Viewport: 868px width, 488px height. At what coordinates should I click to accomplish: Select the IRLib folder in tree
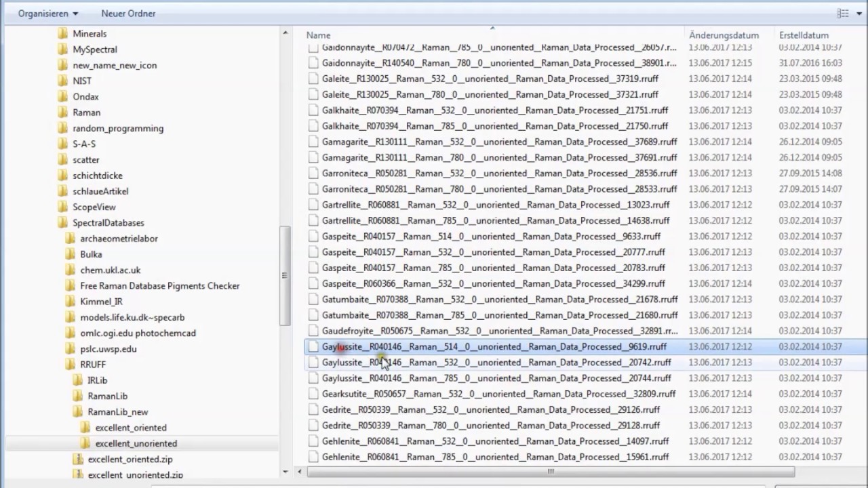pos(90,380)
